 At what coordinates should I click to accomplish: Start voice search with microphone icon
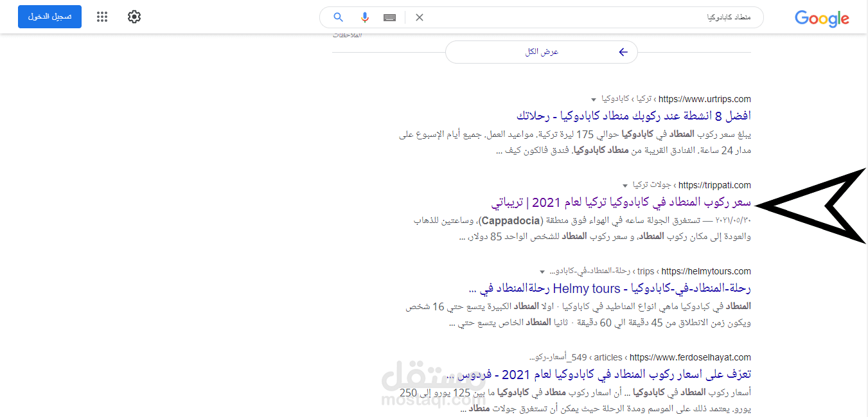click(364, 17)
